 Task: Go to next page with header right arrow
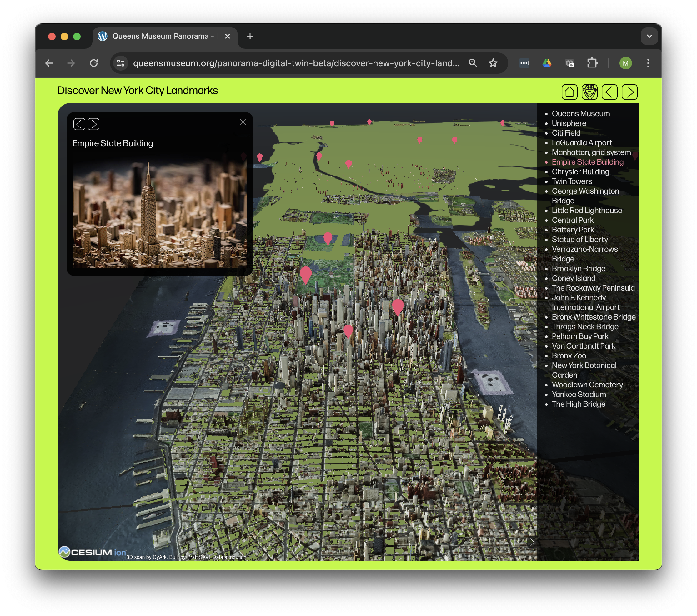pyautogui.click(x=629, y=92)
